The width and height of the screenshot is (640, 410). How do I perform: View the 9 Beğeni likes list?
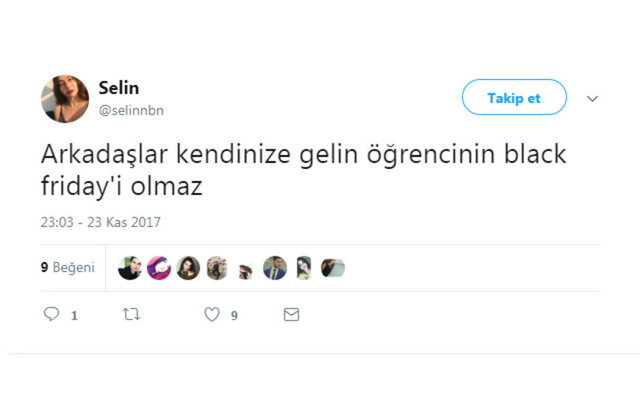(x=68, y=267)
